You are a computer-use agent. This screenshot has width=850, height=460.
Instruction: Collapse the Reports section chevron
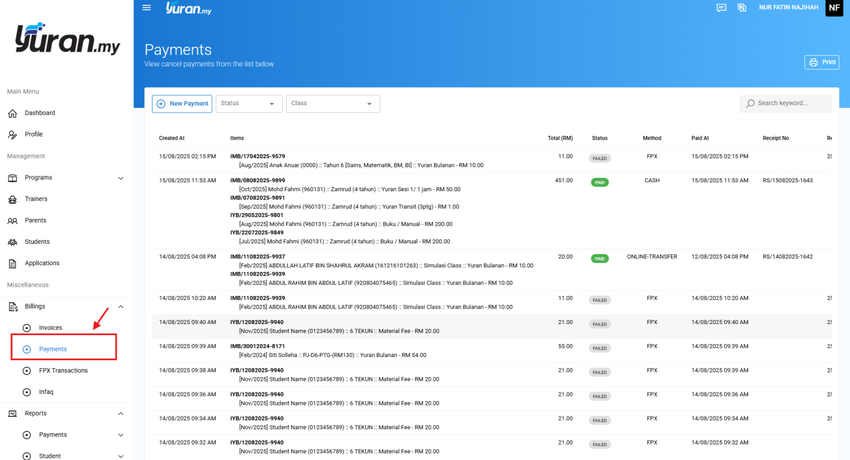121,414
